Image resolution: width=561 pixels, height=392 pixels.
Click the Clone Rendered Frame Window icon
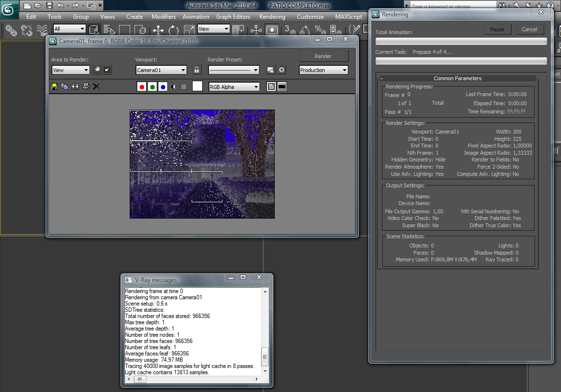[75, 86]
